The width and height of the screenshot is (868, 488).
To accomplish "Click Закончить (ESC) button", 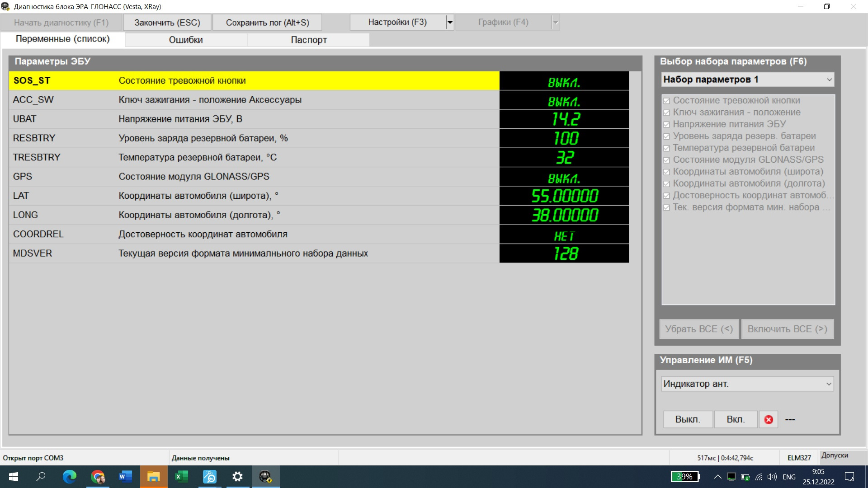I will tap(167, 22).
